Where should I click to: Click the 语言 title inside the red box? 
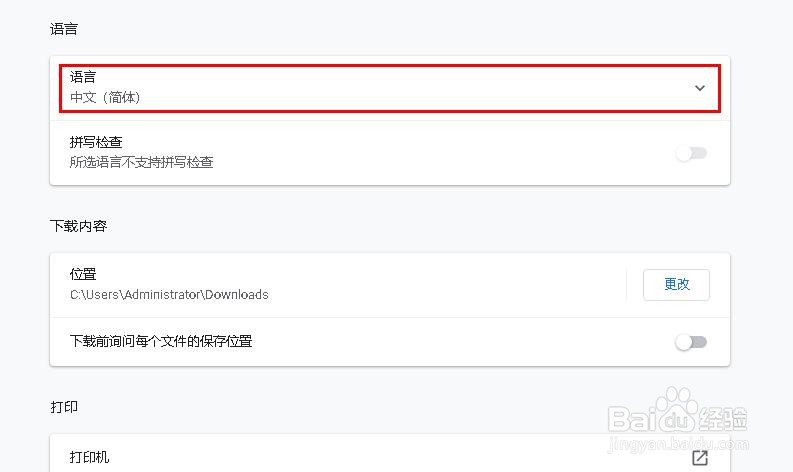pos(83,77)
